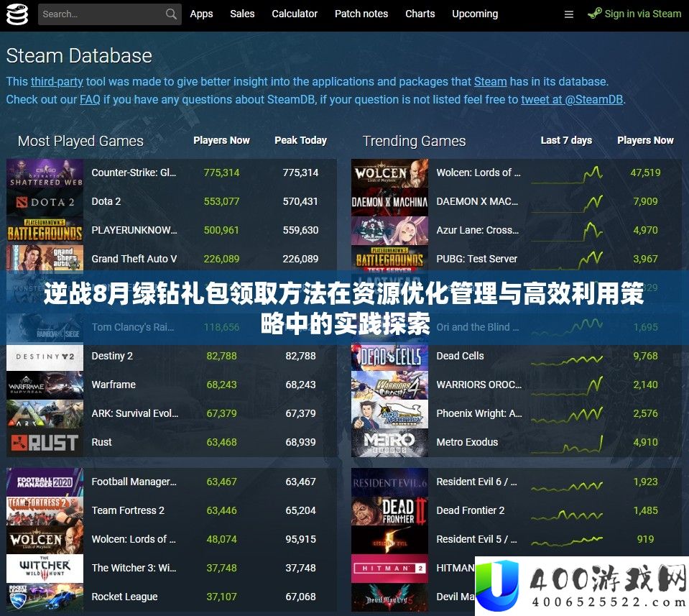The height and width of the screenshot is (616, 689).
Task: Open the Football Manager 2020 thumbnail
Action: tap(45, 482)
